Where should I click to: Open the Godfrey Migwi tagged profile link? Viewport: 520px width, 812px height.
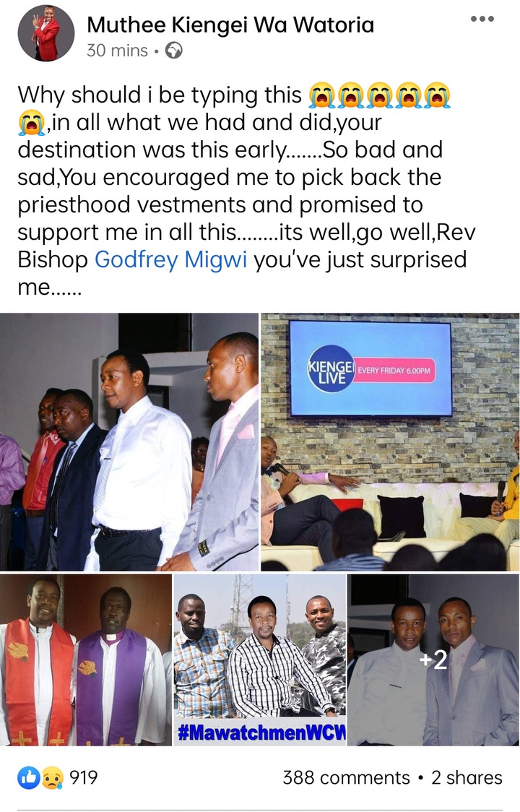tap(171, 259)
